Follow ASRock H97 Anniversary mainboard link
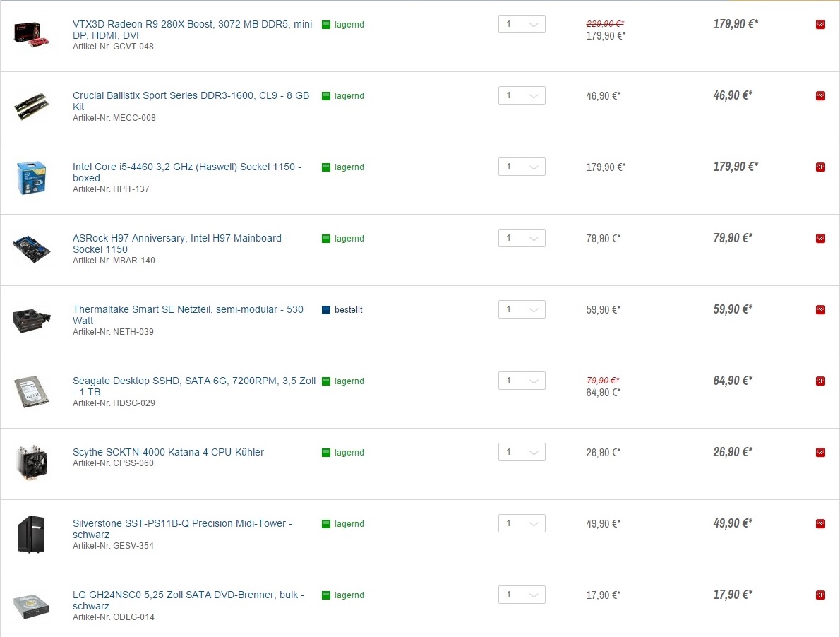The image size is (840, 637). pyautogui.click(x=181, y=243)
